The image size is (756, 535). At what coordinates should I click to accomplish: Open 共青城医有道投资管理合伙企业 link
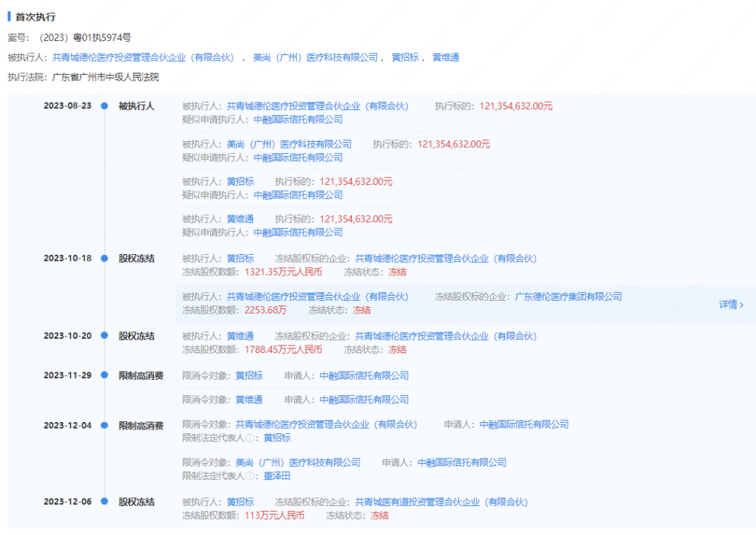(x=442, y=502)
